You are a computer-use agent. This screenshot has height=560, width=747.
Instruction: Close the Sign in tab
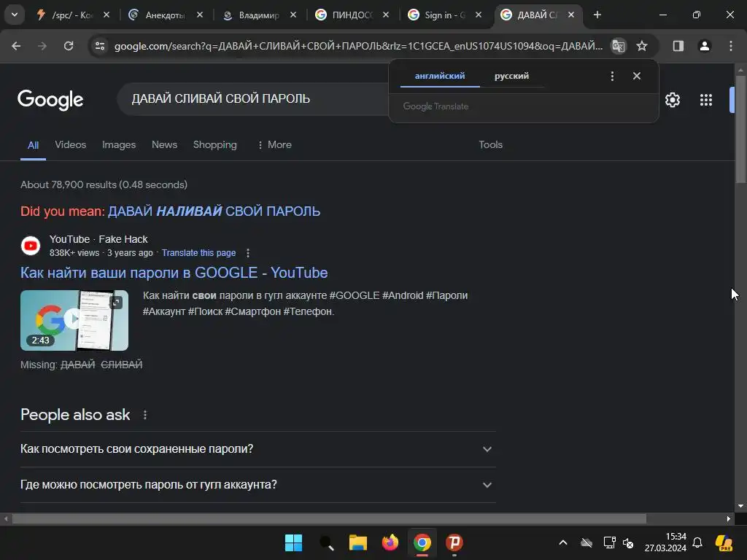pos(479,15)
